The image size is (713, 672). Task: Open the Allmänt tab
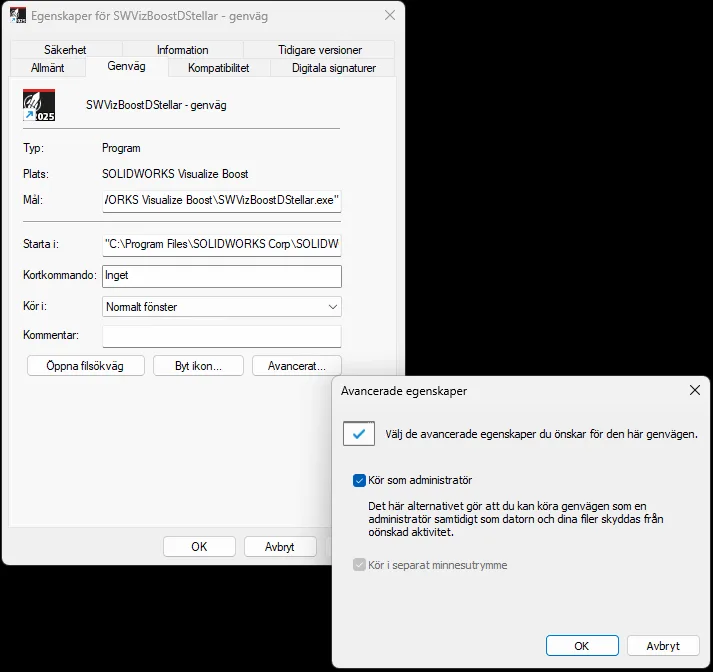(47, 68)
